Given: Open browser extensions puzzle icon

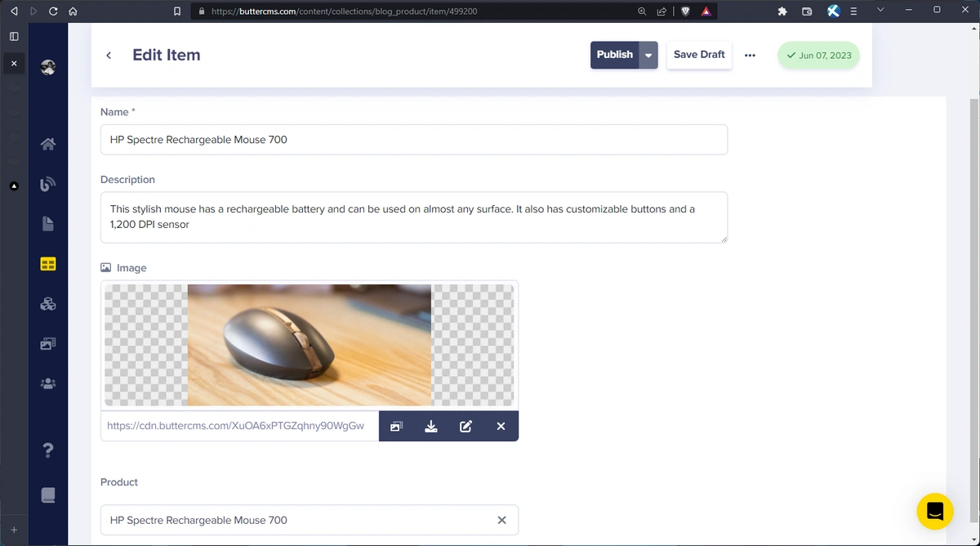Looking at the screenshot, I should click(x=782, y=11).
